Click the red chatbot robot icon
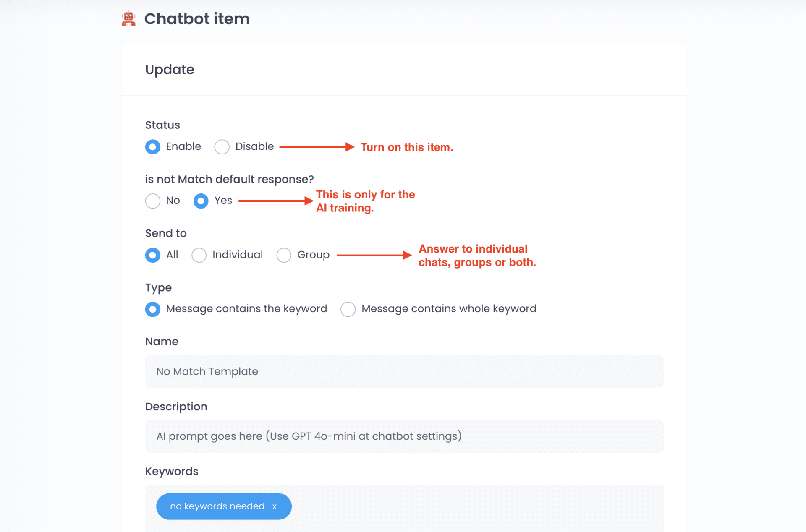Viewport: 806px width, 532px height. pyautogui.click(x=128, y=19)
